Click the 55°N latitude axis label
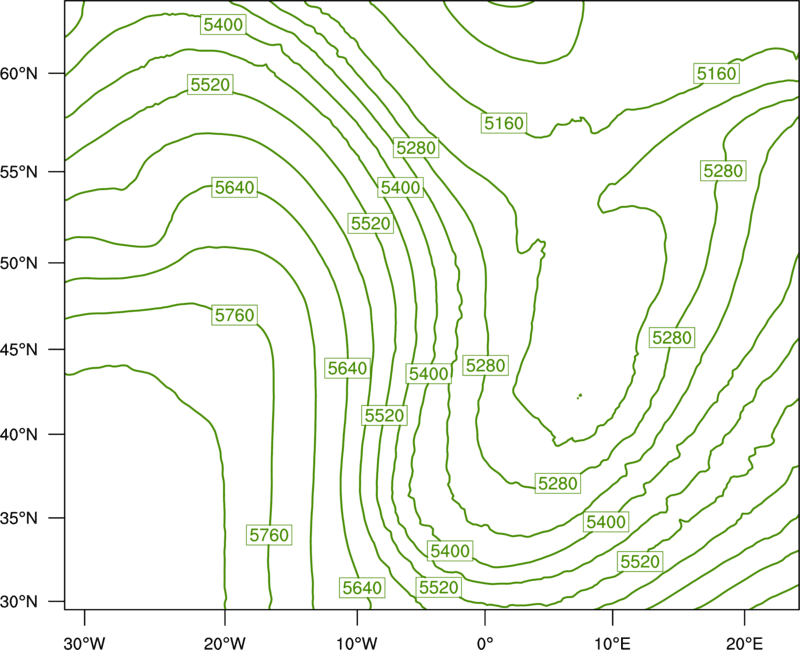This screenshot has height=650, width=800. pyautogui.click(x=19, y=172)
